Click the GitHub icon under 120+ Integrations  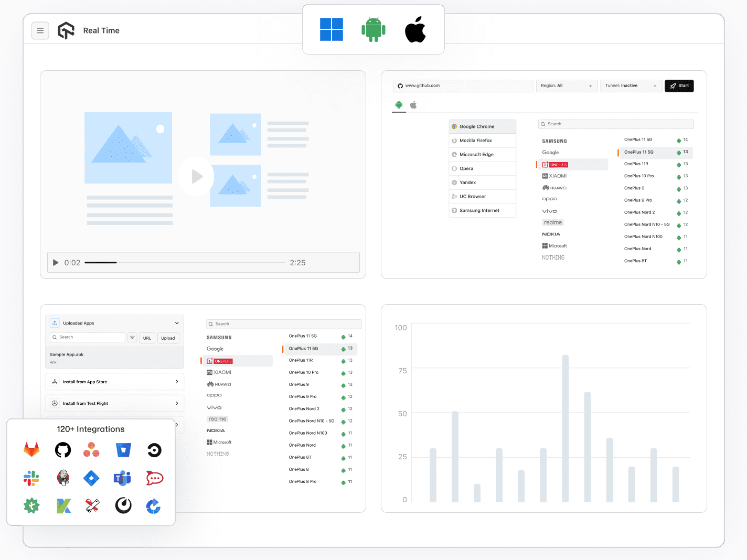point(63,450)
